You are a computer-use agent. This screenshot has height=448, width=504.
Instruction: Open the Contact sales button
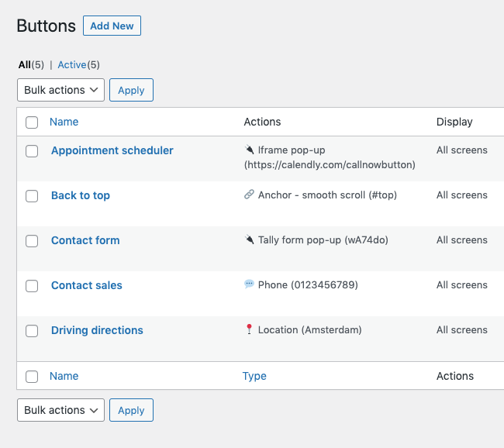point(87,285)
